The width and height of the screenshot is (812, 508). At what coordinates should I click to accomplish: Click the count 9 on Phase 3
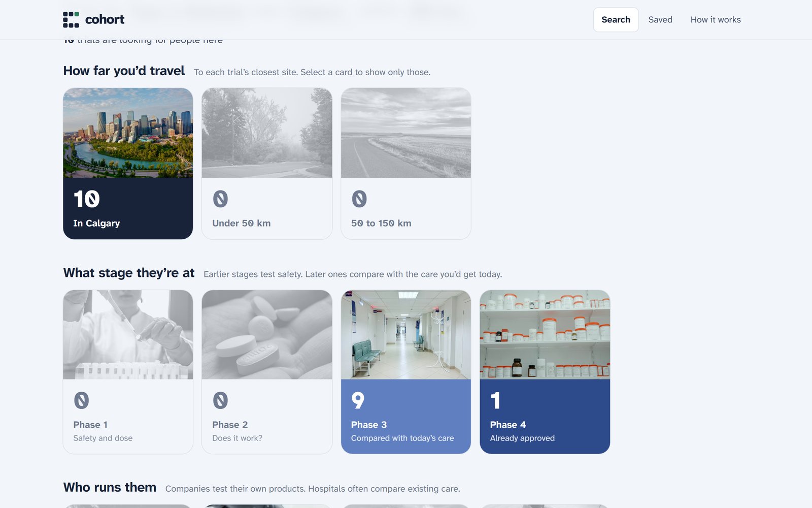coord(358,401)
